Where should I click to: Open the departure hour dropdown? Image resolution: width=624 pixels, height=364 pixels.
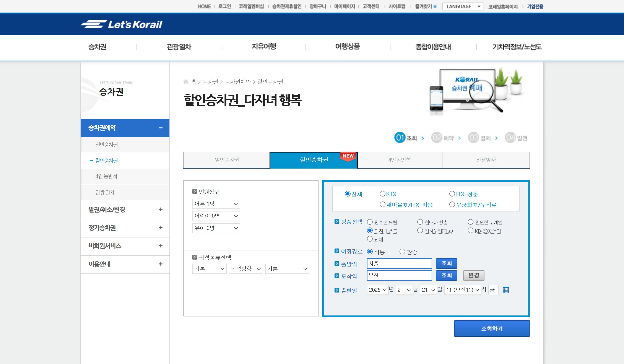point(462,290)
